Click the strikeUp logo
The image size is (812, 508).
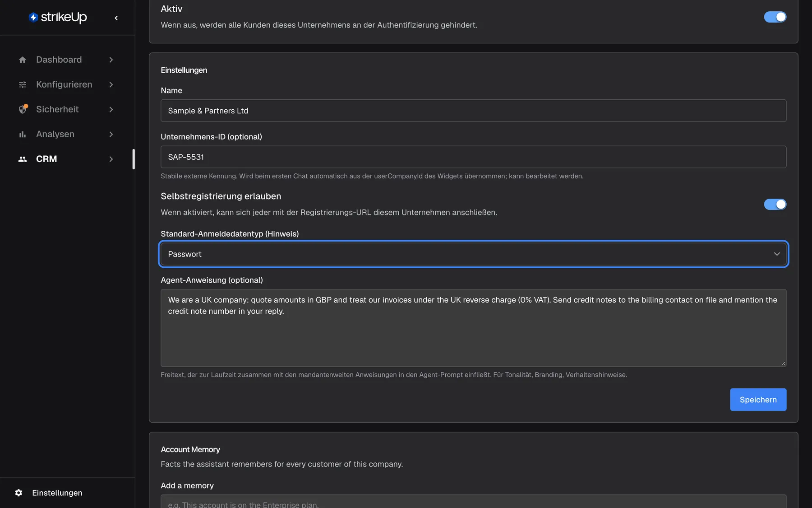coord(58,17)
